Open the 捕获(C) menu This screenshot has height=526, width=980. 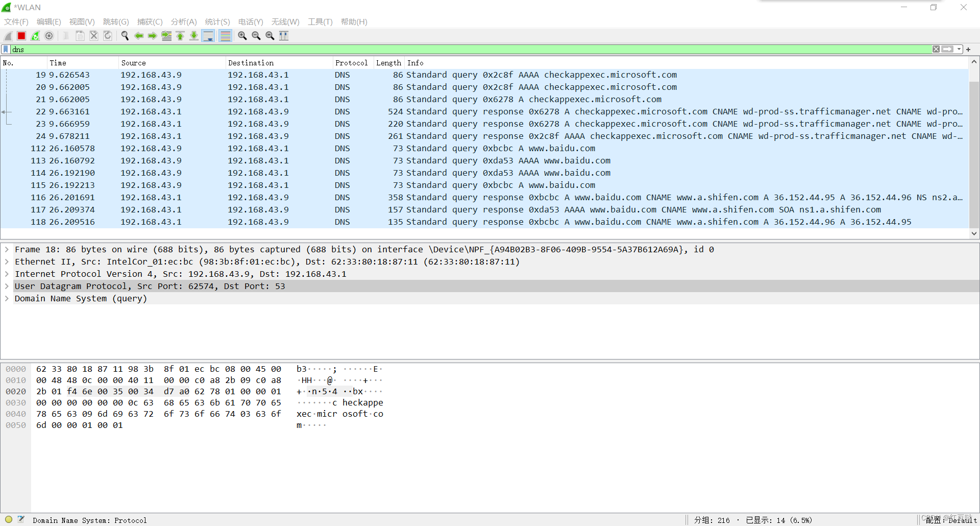tap(150, 22)
